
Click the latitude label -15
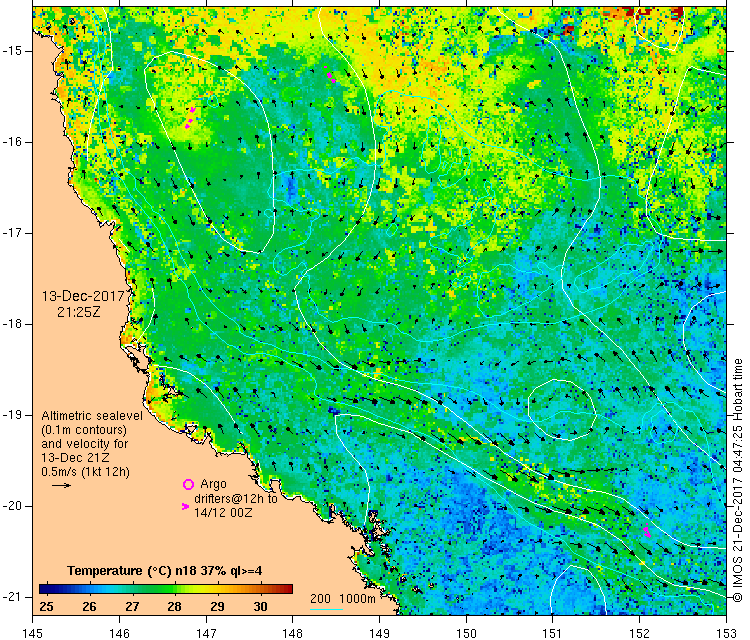coord(13,51)
